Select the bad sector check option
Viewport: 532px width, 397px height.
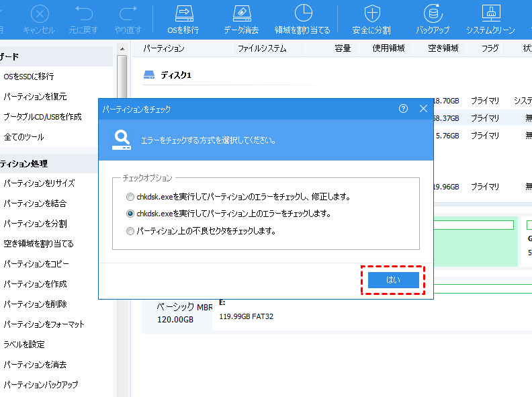click(130, 231)
